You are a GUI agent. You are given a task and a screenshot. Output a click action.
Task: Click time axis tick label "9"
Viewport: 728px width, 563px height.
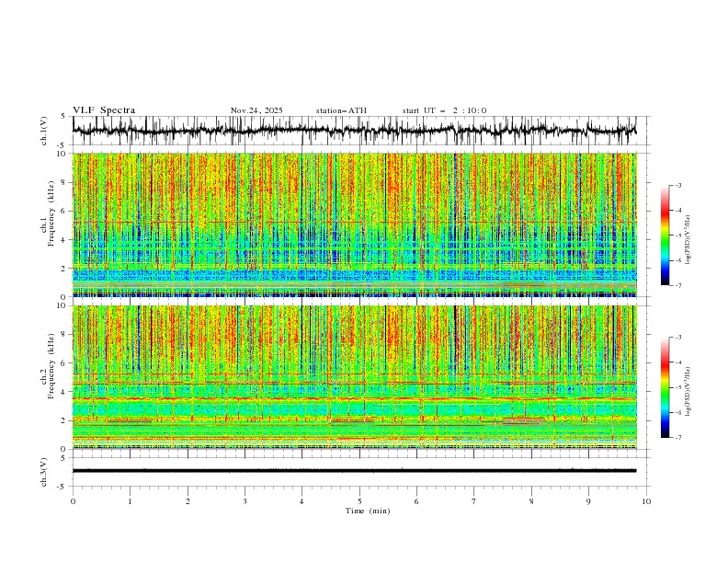click(588, 501)
